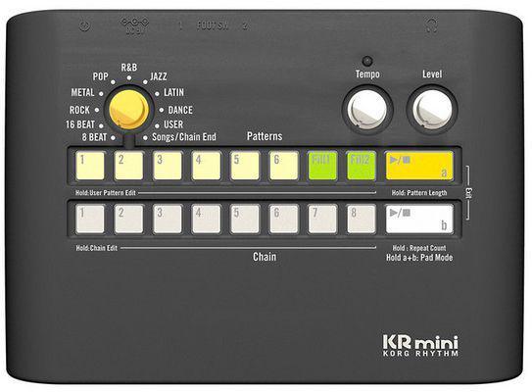The image size is (532, 392).
Task: Select Chain pad 3
Action: pyautogui.click(x=168, y=219)
